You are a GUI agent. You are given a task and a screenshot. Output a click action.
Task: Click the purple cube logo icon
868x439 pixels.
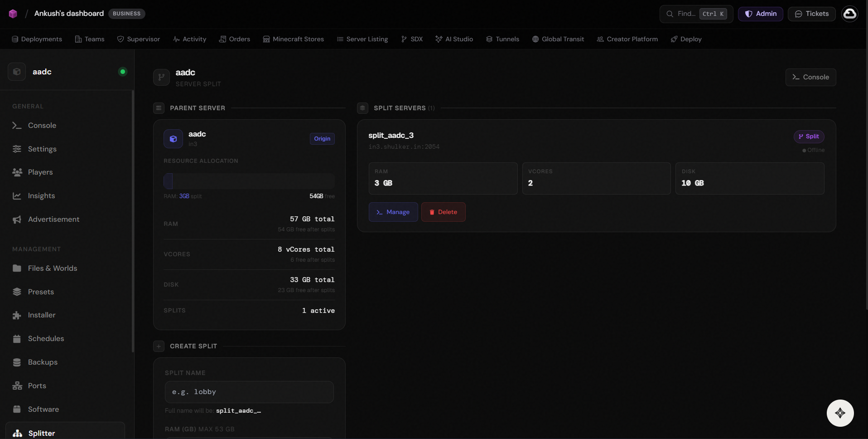[x=13, y=14]
